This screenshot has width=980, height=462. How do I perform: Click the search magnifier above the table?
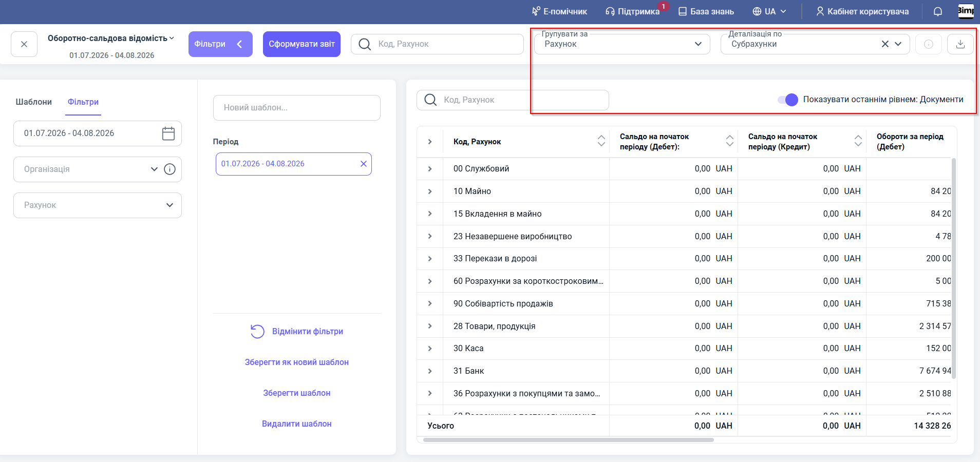430,100
